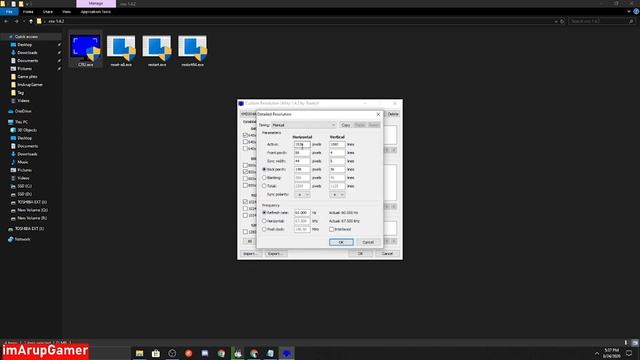Open Music under This PC
Screen dimensions: 640x360
point(23,162)
